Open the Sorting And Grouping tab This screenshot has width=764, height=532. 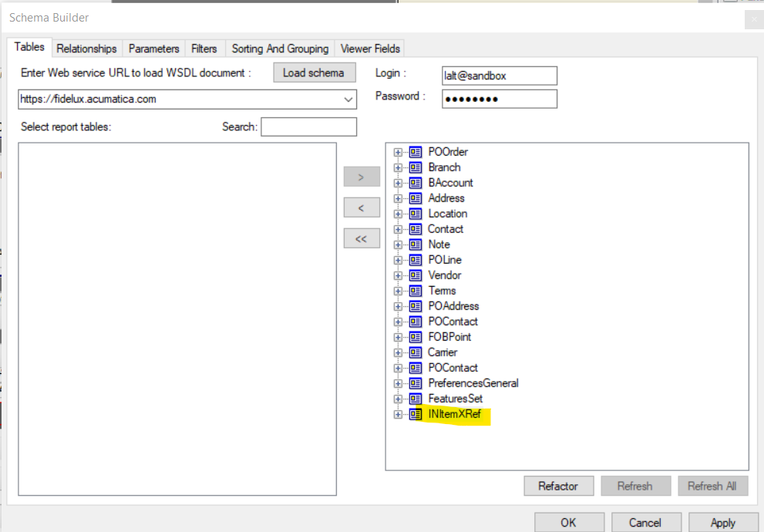[x=280, y=49]
